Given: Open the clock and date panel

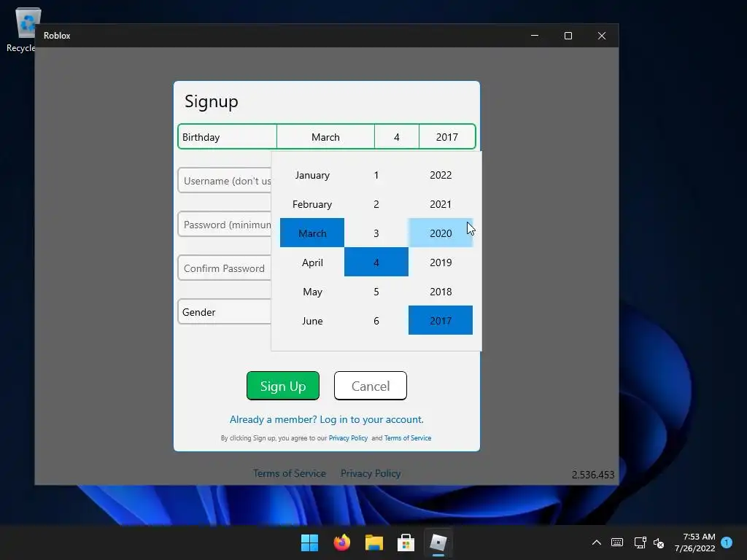Looking at the screenshot, I should [694, 542].
